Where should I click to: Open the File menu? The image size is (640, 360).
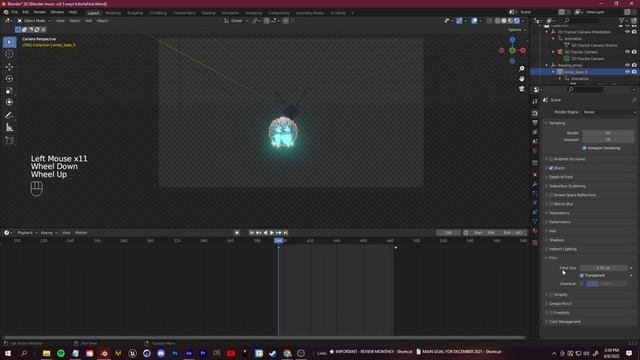[15, 12]
